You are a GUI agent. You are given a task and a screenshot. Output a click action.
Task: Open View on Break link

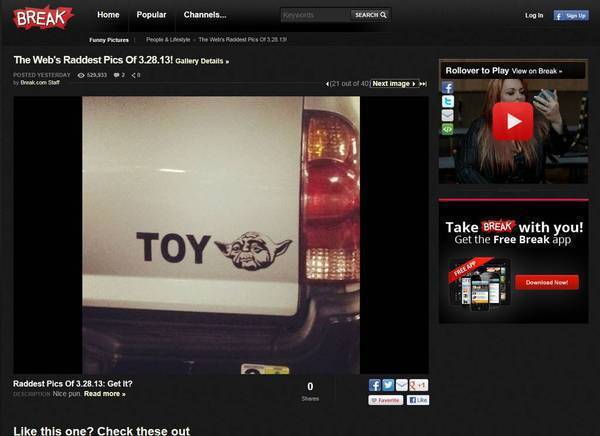pyautogui.click(x=537, y=71)
